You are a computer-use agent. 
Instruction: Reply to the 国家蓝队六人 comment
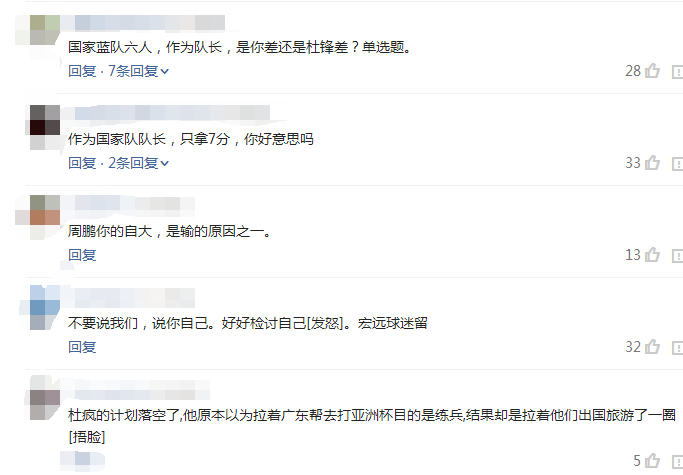(x=82, y=71)
